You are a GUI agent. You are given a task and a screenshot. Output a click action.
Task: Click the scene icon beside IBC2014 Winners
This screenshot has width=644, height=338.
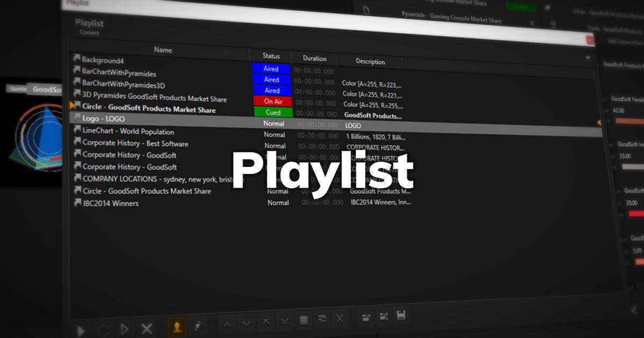pos(78,203)
